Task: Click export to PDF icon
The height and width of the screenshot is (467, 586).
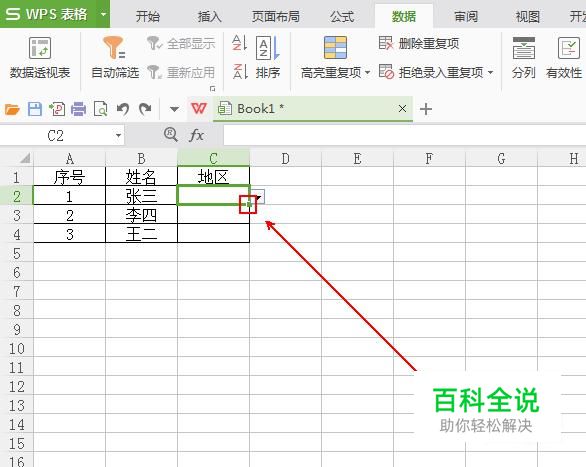Action: pos(57,109)
